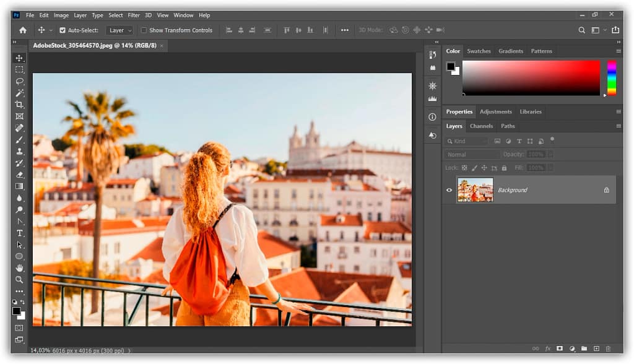The height and width of the screenshot is (364, 634).
Task: Expand the status bar info arrow
Action: 129,350
